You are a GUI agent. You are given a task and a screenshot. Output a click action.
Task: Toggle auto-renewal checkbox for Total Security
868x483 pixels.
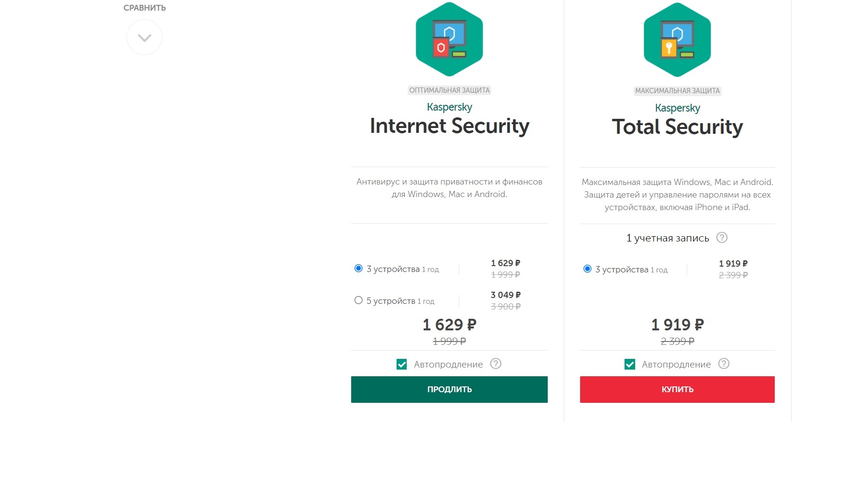coord(630,364)
